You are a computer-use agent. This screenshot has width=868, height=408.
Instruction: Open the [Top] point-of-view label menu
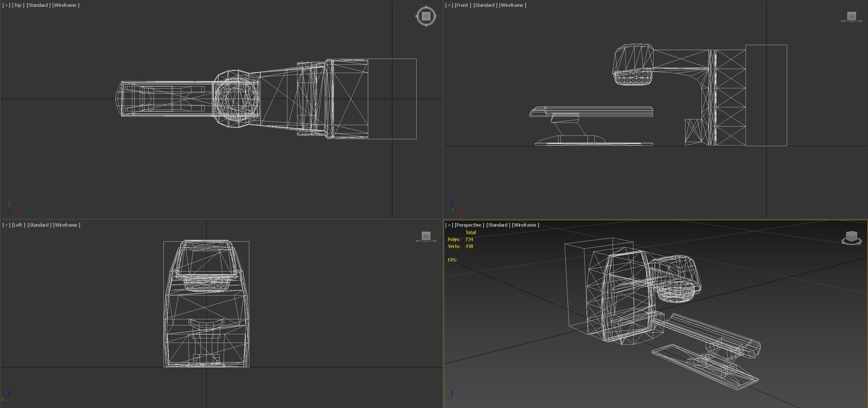pos(18,5)
